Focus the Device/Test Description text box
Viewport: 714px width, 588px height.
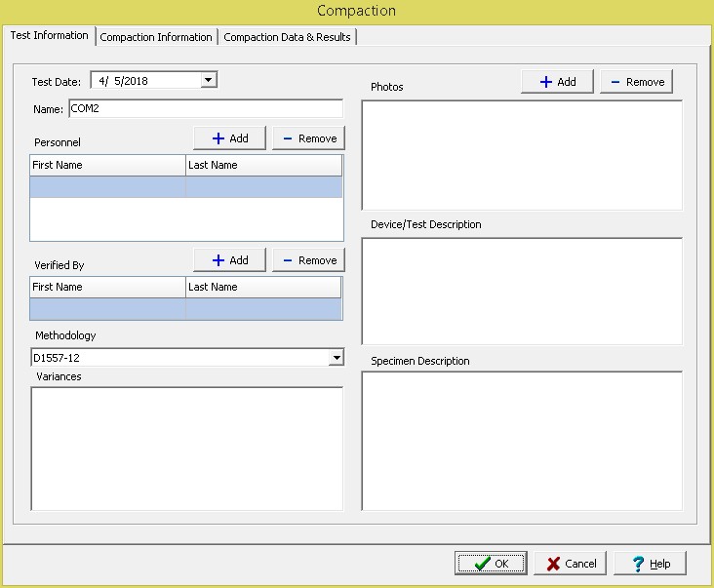[522, 291]
